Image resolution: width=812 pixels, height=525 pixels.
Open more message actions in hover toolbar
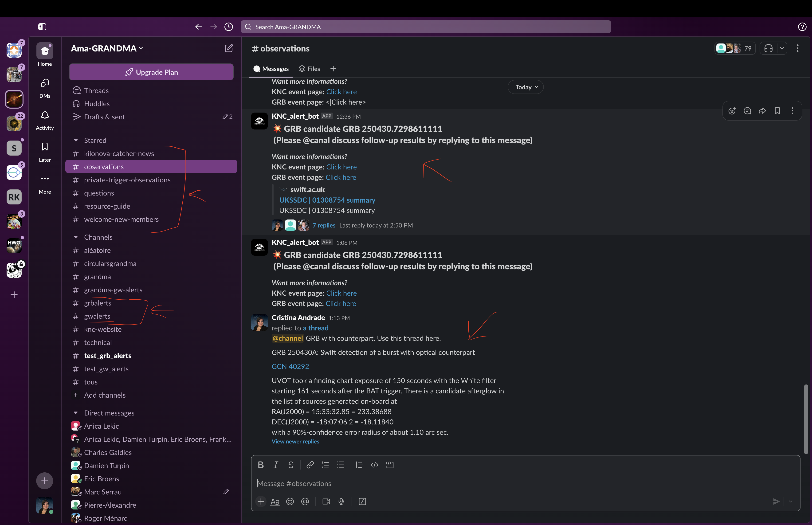pyautogui.click(x=792, y=111)
